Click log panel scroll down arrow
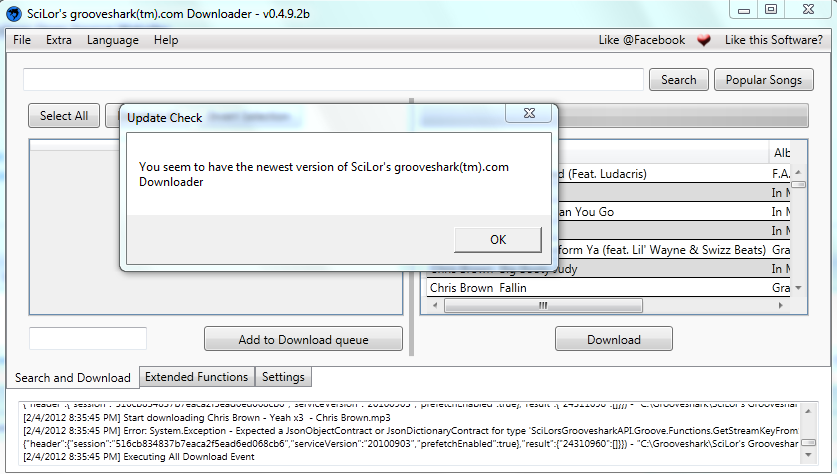Image resolution: width=837 pixels, height=474 pixels. click(x=808, y=455)
